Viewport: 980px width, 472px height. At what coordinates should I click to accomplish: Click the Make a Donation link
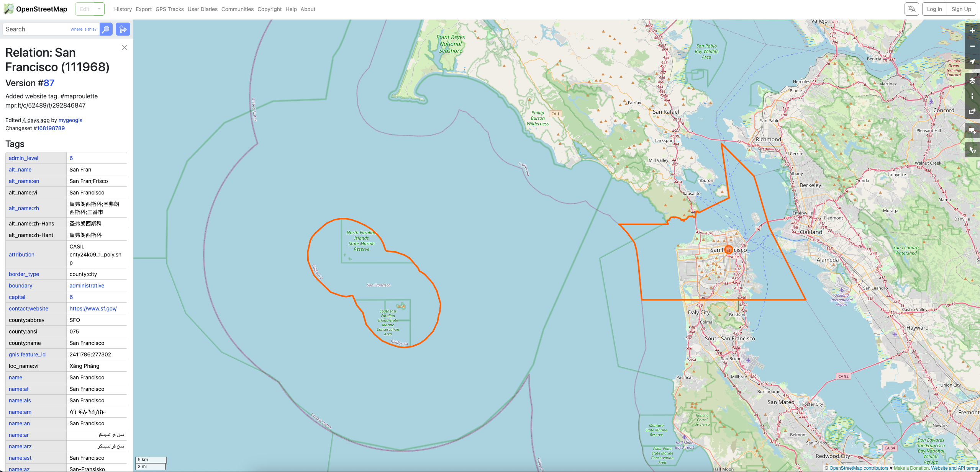pyautogui.click(x=911, y=468)
